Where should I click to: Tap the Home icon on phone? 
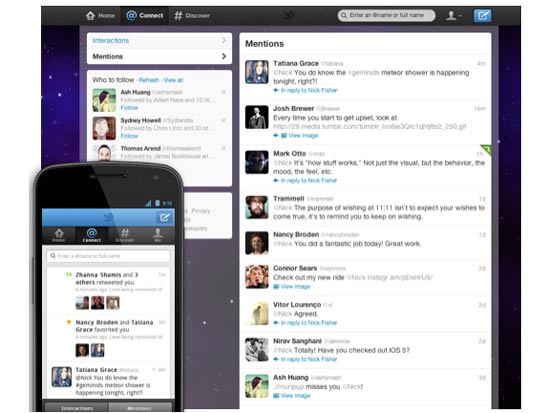[x=59, y=235]
